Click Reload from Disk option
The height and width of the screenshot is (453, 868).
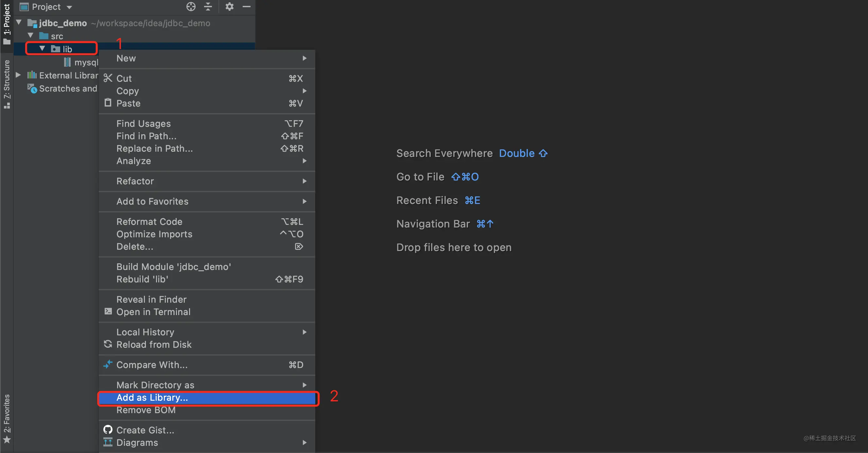[154, 344]
